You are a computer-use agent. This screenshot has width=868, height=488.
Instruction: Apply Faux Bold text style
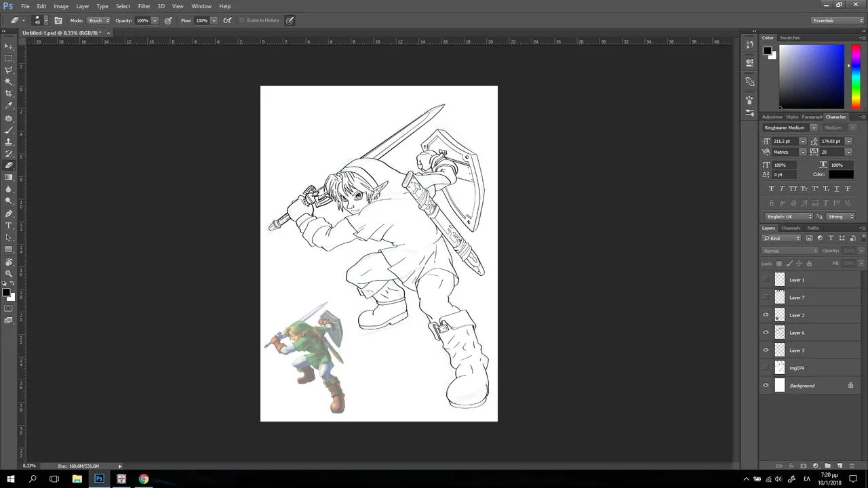[x=772, y=188]
